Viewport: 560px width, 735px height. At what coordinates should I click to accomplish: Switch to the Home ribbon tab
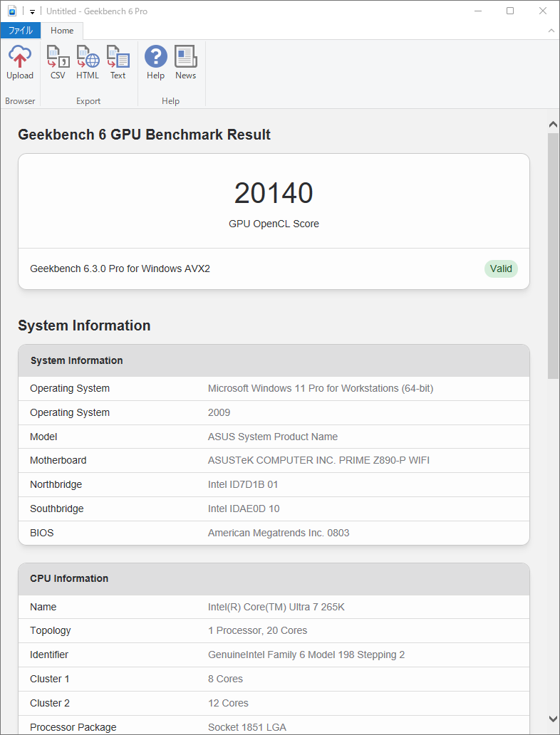[62, 31]
